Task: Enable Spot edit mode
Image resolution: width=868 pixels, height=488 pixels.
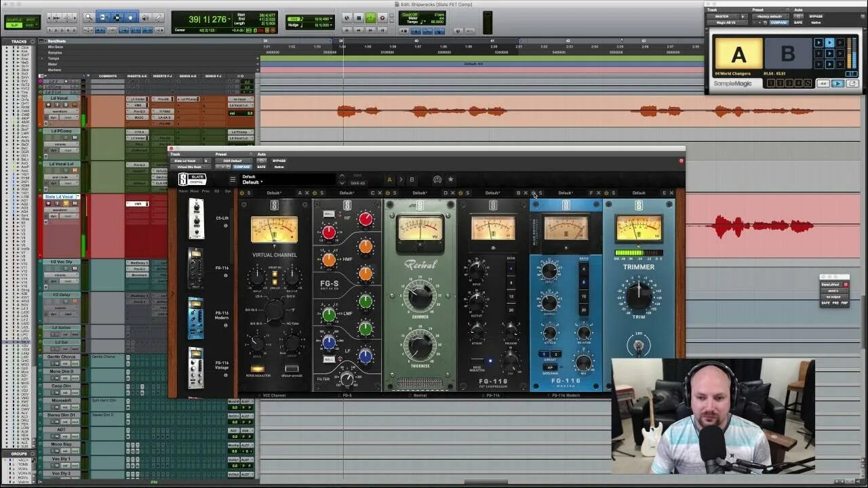Action: click(x=31, y=19)
